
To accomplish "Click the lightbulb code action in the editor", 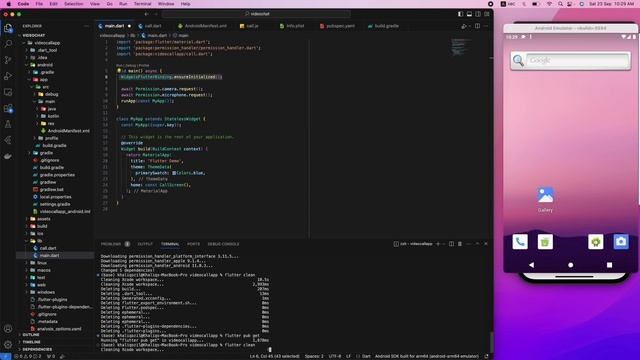I will pos(119,71).
